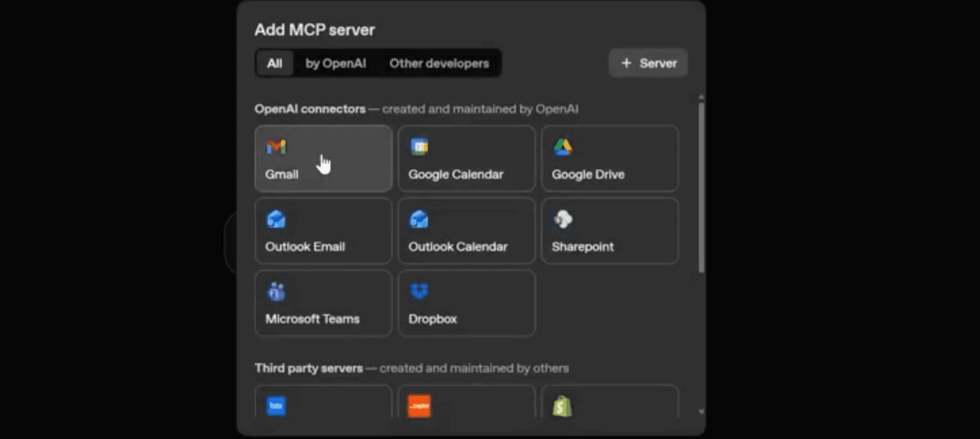Image resolution: width=980 pixels, height=439 pixels.
Task: Click the scrollbar down arrow
Action: [x=702, y=412]
